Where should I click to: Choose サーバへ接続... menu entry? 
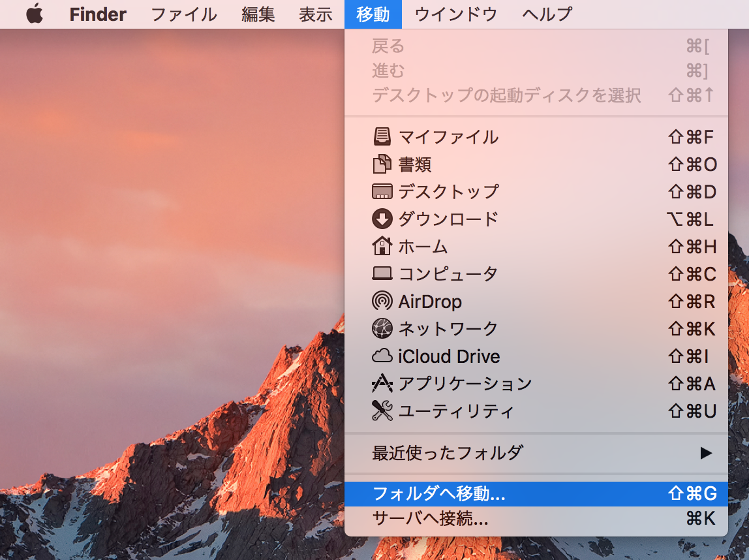click(x=536, y=518)
